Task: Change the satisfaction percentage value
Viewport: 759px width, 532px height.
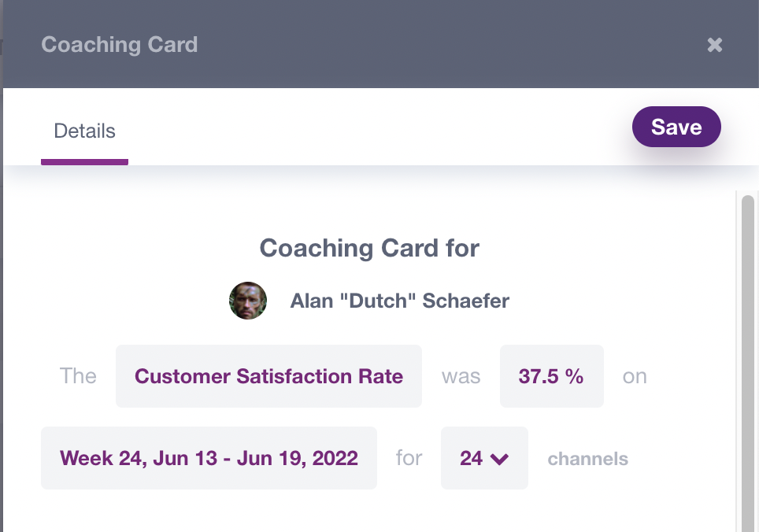Action: point(551,376)
